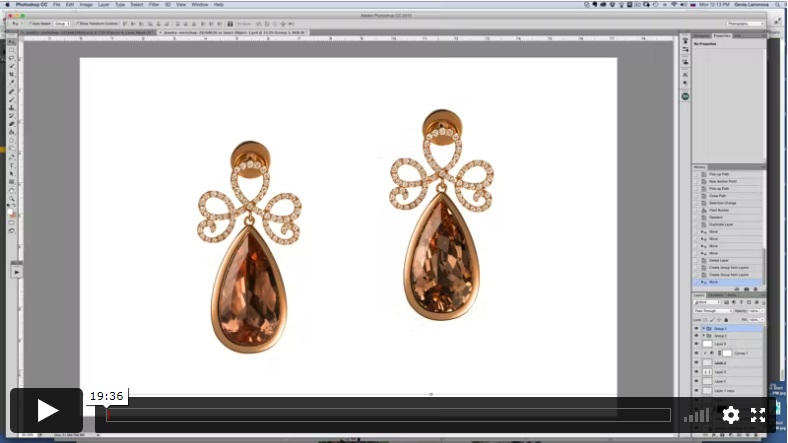Toggle visibility of Layer 1 copy
Screen dimensions: 788x443
coord(697,390)
